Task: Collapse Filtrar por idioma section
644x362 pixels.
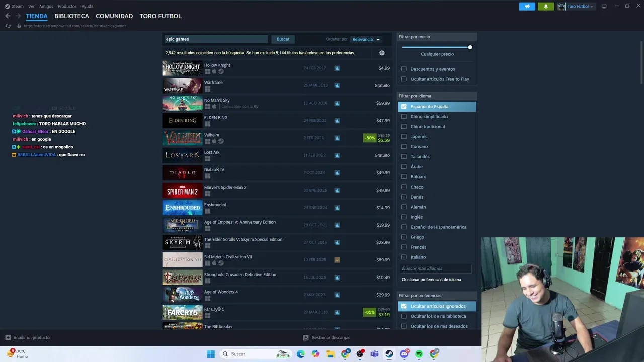Action: pos(437,96)
